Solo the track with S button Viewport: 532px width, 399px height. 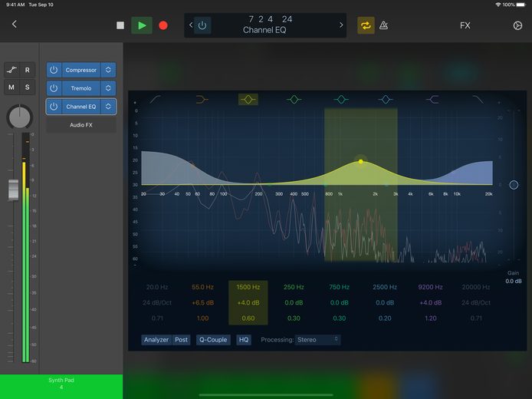(28, 87)
